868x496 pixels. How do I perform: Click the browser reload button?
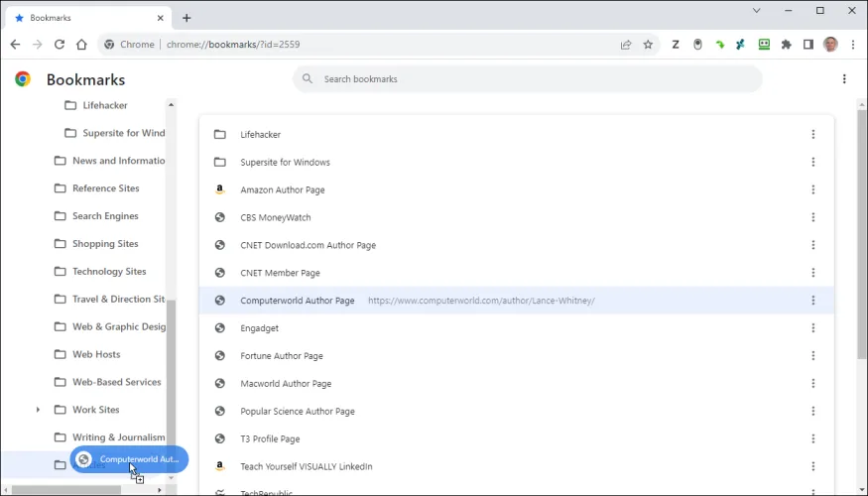[60, 45]
